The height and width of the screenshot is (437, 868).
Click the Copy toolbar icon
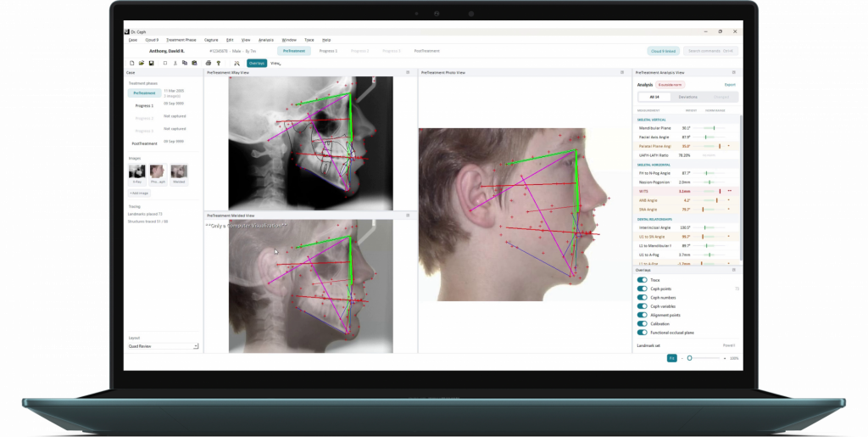click(185, 63)
